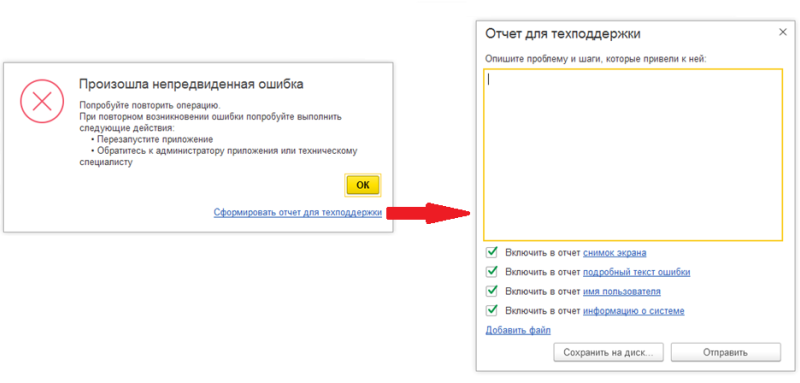This screenshot has width=800, height=383.
Task: Open 'Сформировать отчет для техподдержки' link
Action: pos(297,213)
